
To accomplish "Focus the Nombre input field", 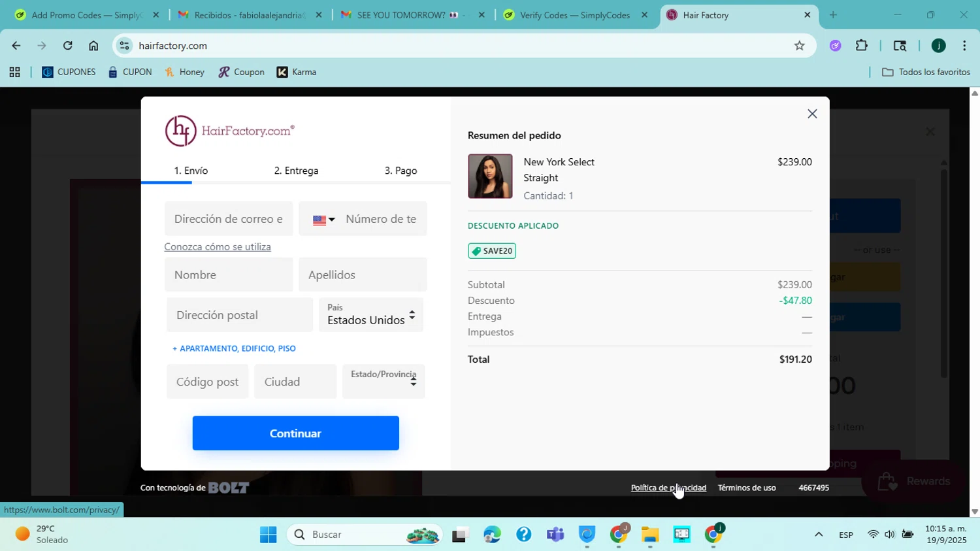I will [x=229, y=275].
